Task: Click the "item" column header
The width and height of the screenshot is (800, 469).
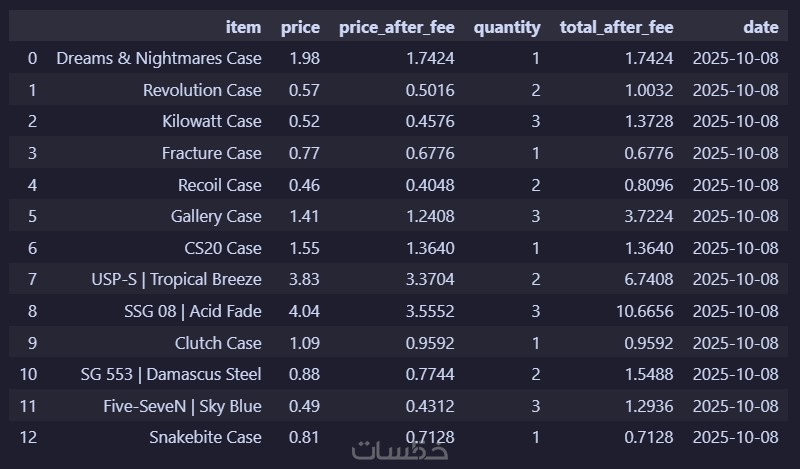Action: [244, 27]
